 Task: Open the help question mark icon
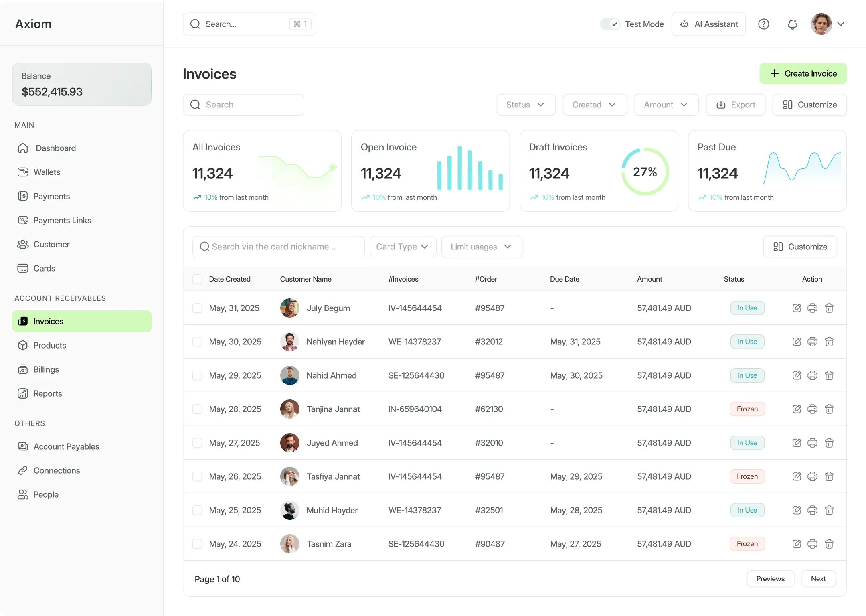[x=763, y=24]
